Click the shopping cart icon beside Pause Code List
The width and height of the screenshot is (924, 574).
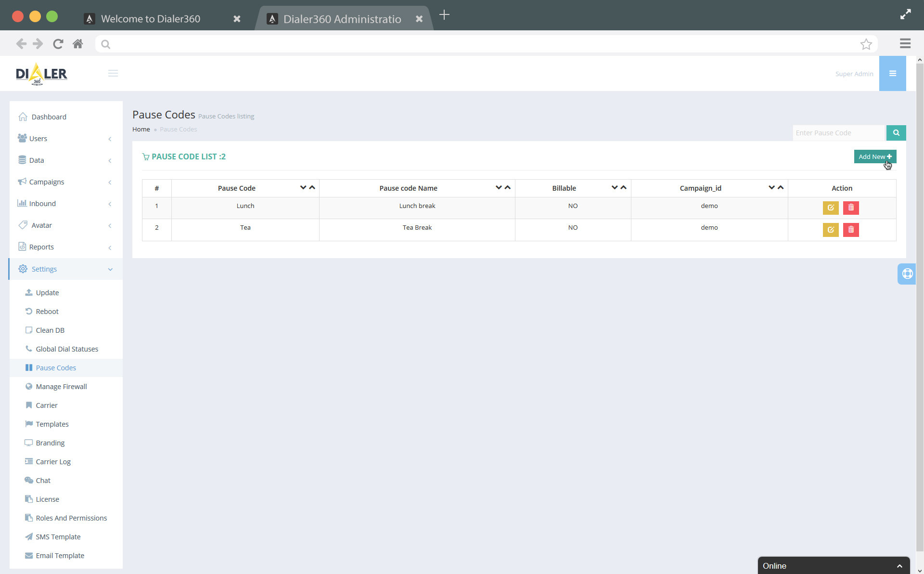(145, 157)
